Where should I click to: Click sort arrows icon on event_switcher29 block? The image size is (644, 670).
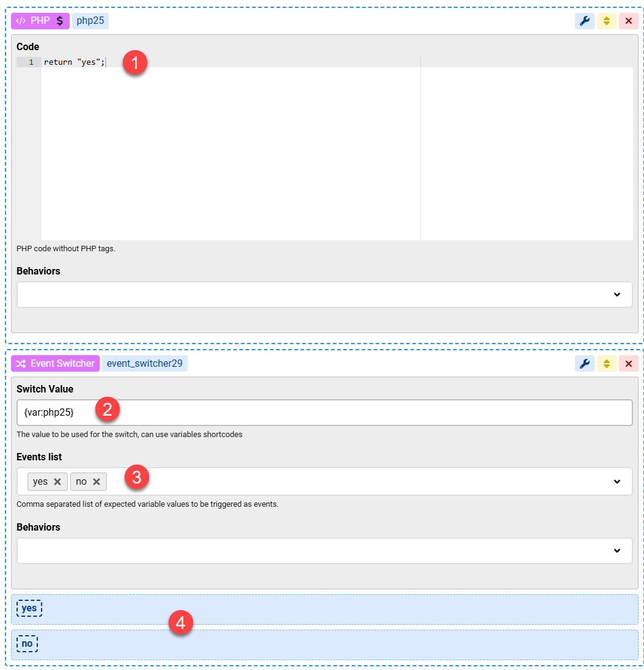[x=606, y=363]
